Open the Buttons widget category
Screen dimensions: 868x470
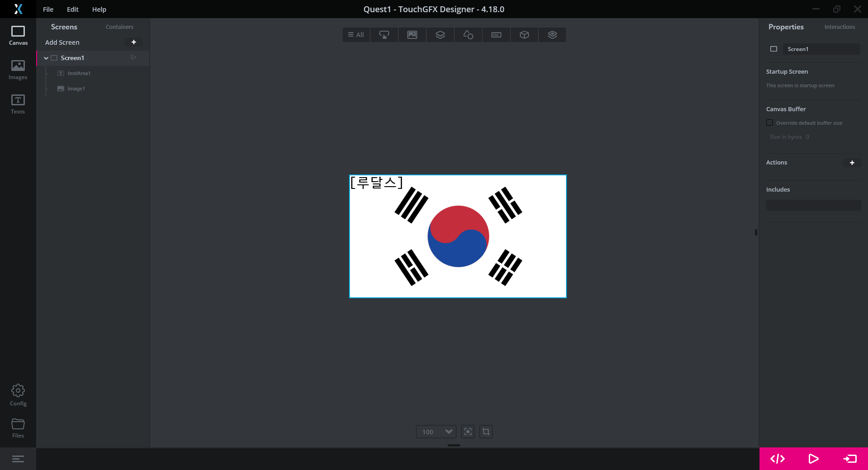coord(384,35)
